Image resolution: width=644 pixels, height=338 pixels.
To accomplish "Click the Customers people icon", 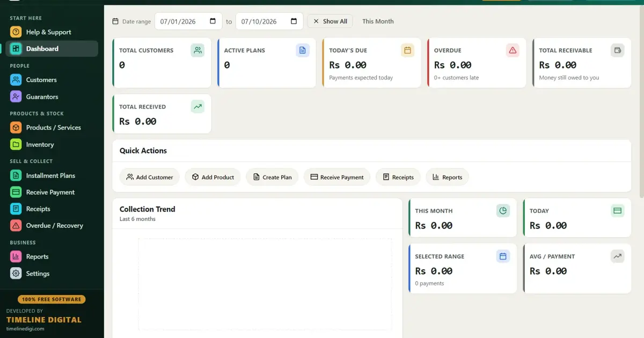I will pos(16,80).
